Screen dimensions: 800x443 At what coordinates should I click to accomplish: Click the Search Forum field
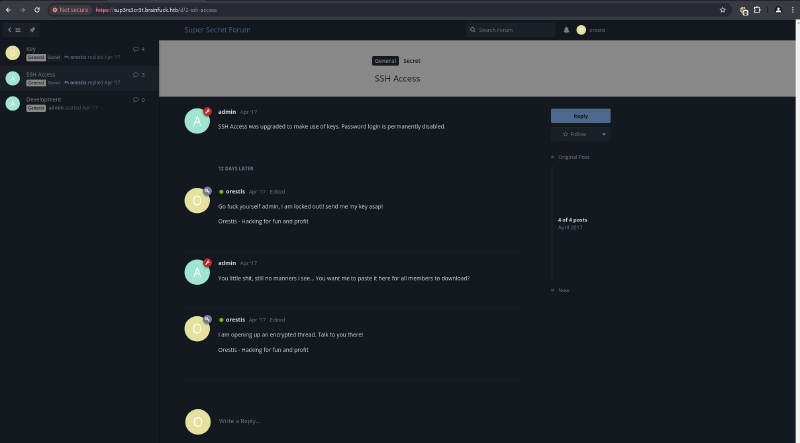point(510,30)
